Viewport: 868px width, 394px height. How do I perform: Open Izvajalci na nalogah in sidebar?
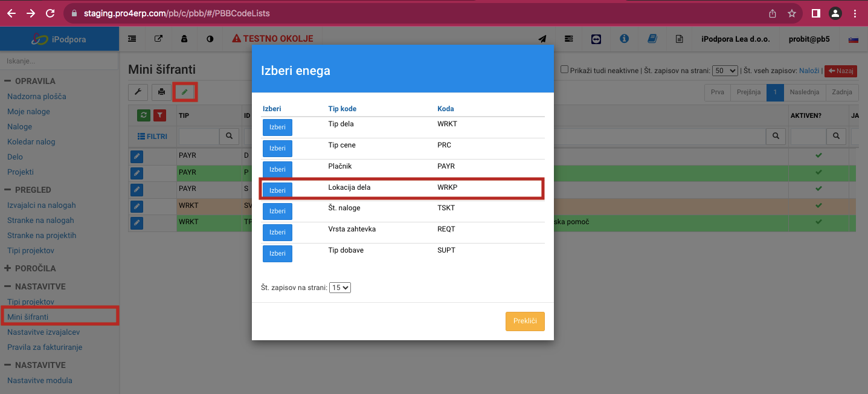[42, 205]
